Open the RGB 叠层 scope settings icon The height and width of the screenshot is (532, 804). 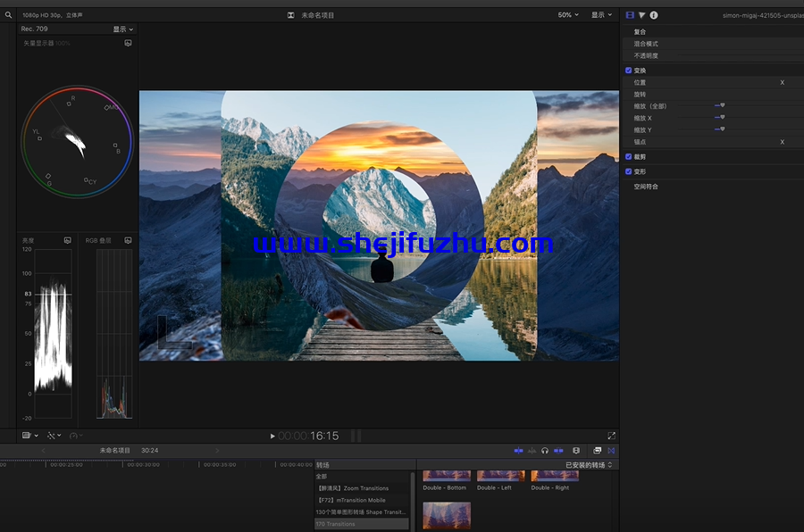click(x=128, y=240)
